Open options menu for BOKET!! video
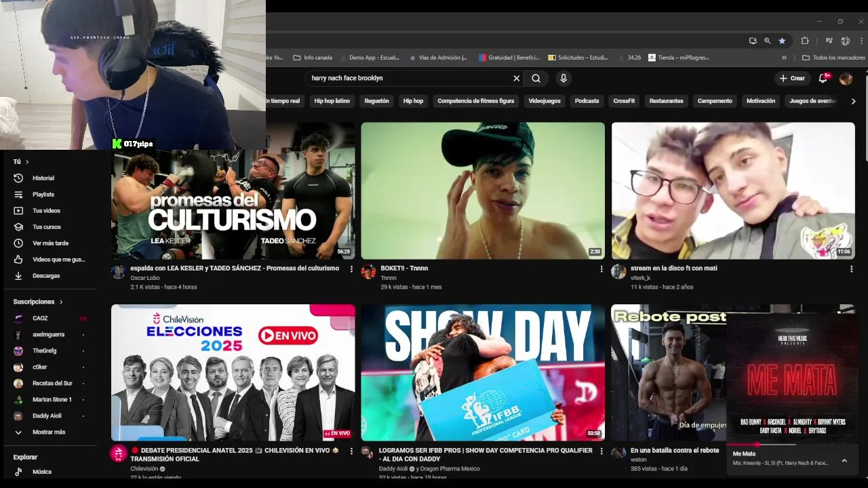Viewport: 868px width, 488px height. pos(601,269)
